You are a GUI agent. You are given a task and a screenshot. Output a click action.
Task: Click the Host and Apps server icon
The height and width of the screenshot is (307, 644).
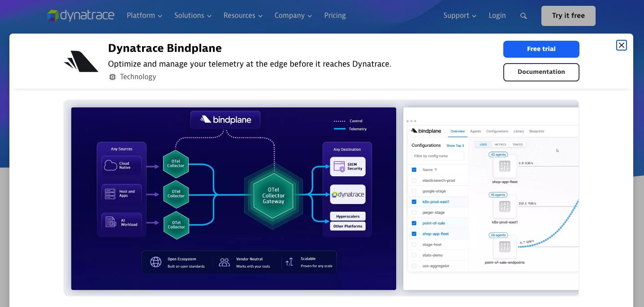pyautogui.click(x=110, y=194)
